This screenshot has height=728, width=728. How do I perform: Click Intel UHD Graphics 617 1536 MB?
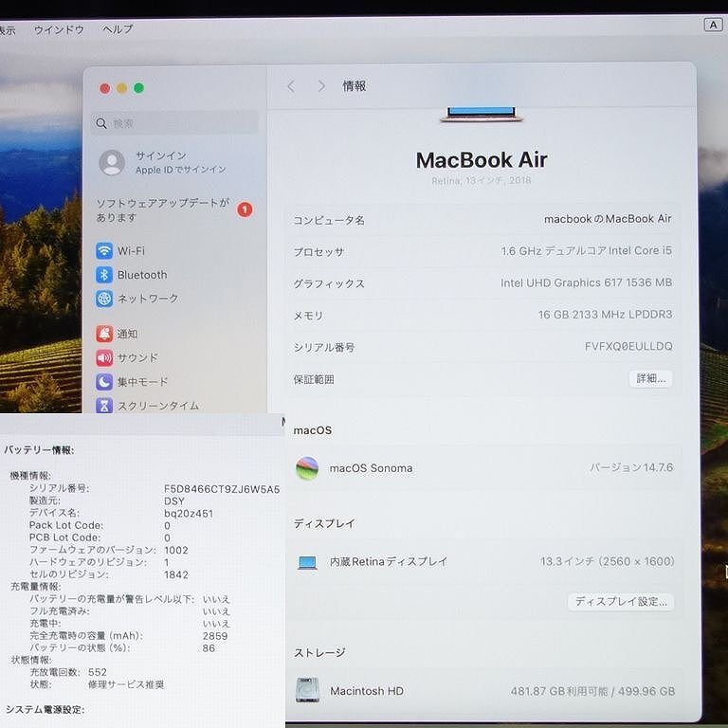[x=587, y=282]
